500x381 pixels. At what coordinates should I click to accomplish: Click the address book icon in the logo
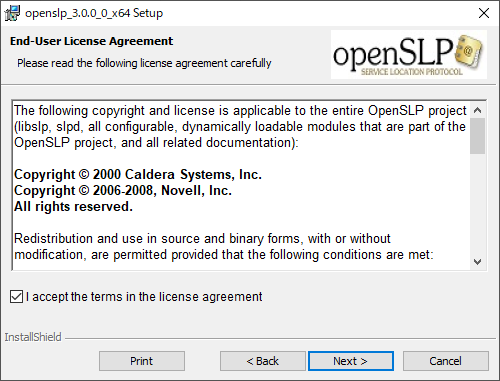(x=469, y=52)
